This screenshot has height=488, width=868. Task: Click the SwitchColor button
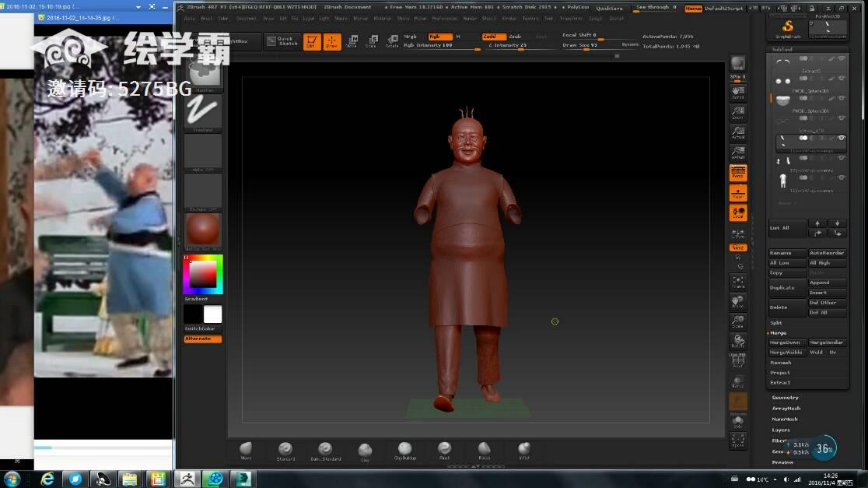(x=202, y=328)
